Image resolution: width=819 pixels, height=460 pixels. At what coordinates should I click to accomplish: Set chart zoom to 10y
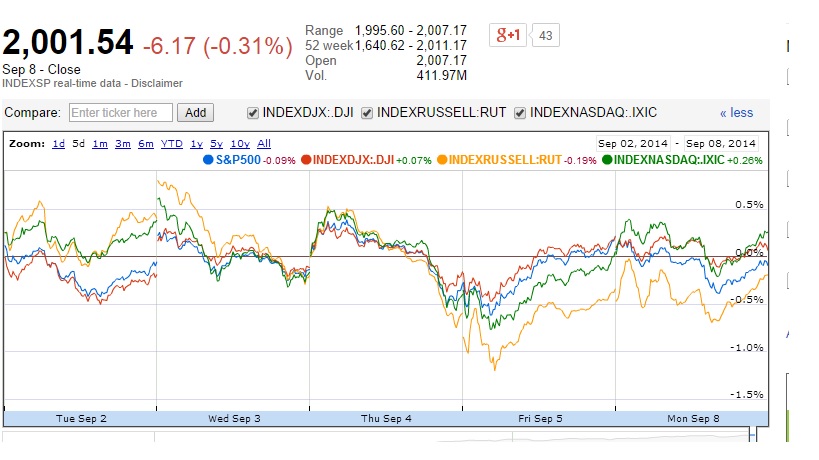click(x=240, y=144)
